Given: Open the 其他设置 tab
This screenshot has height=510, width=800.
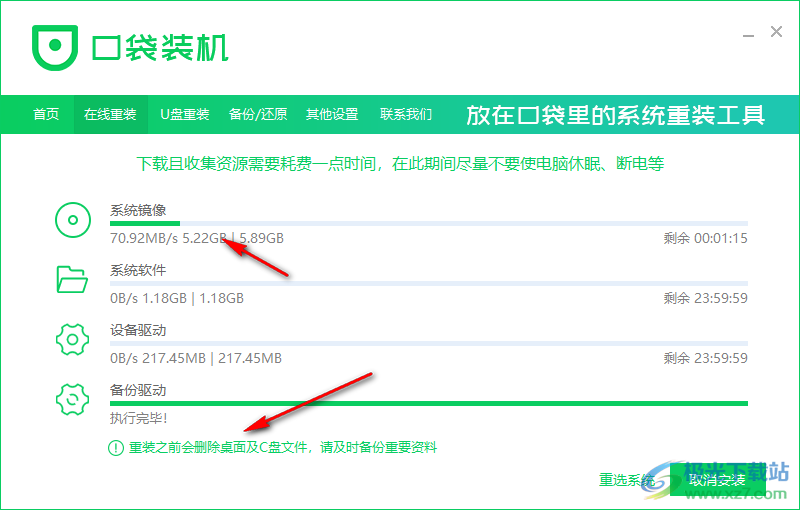Looking at the screenshot, I should [x=332, y=115].
